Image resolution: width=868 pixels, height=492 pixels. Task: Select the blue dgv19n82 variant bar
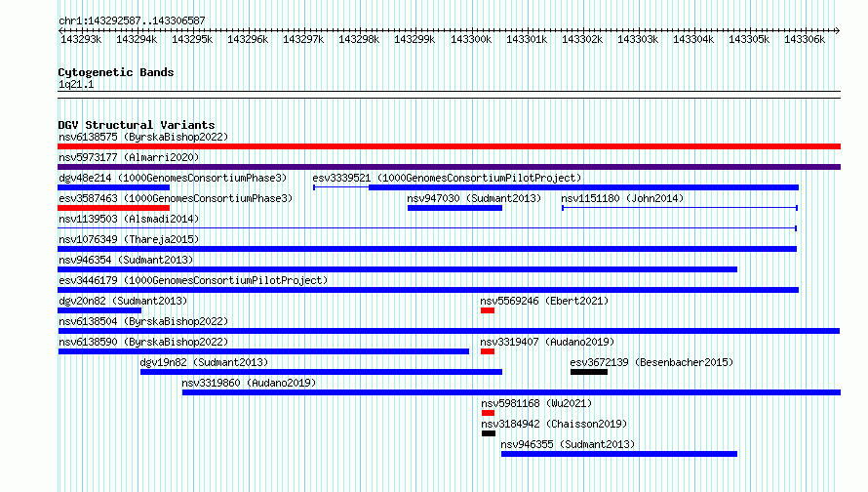click(322, 372)
